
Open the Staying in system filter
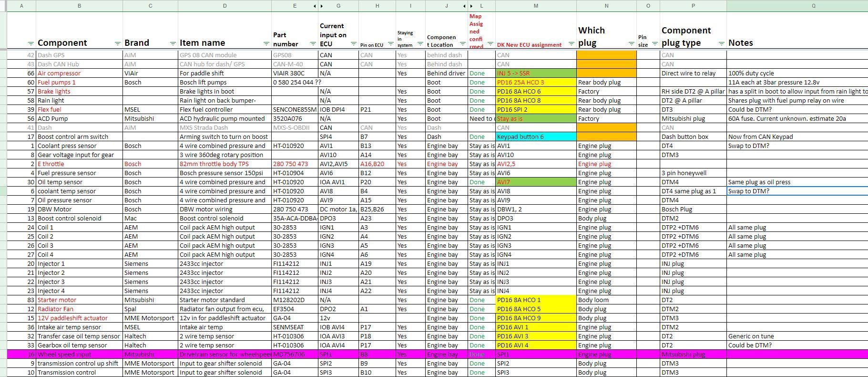420,43
